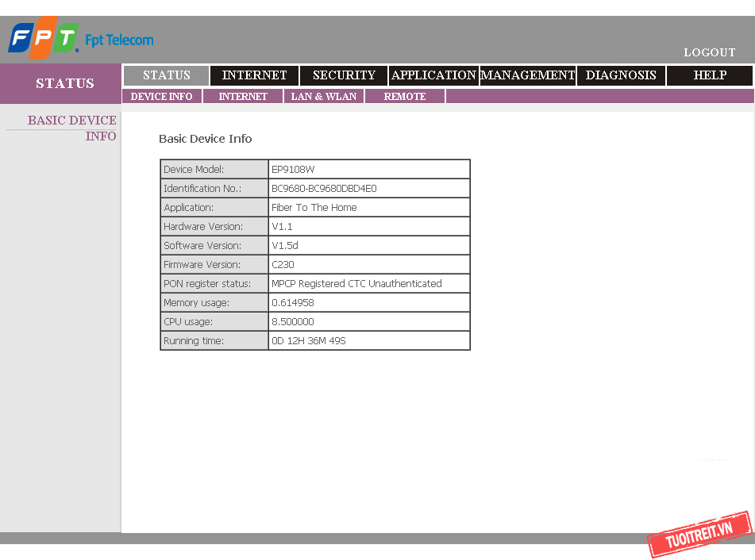The width and height of the screenshot is (755, 560).
Task: Switch to the LAN & WLAN sub-tab
Action: pos(324,97)
